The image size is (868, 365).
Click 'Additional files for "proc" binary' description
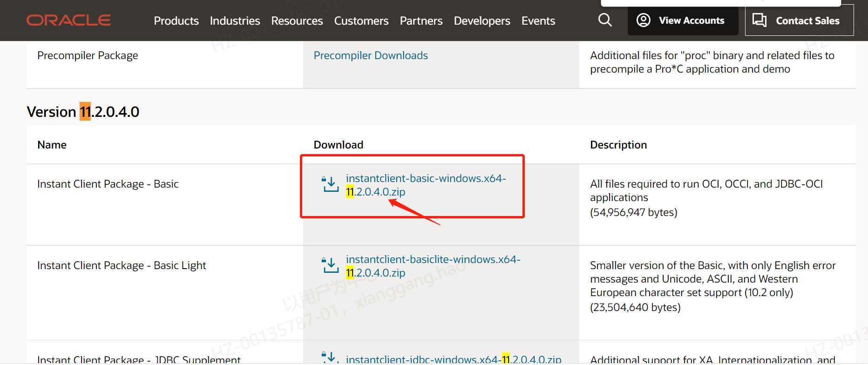(712, 62)
